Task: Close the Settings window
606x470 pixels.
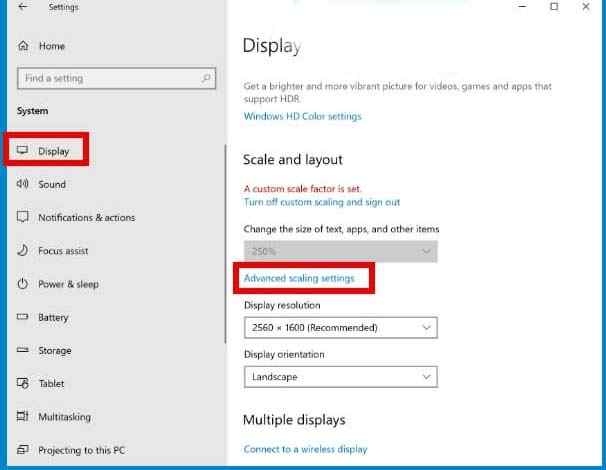Action: click(586, 7)
